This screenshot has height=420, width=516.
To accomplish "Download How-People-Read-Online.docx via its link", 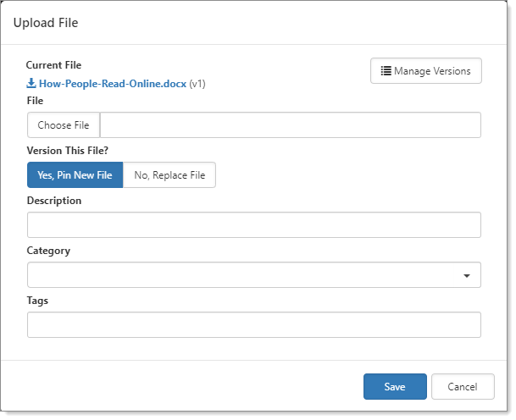I will click(x=112, y=84).
